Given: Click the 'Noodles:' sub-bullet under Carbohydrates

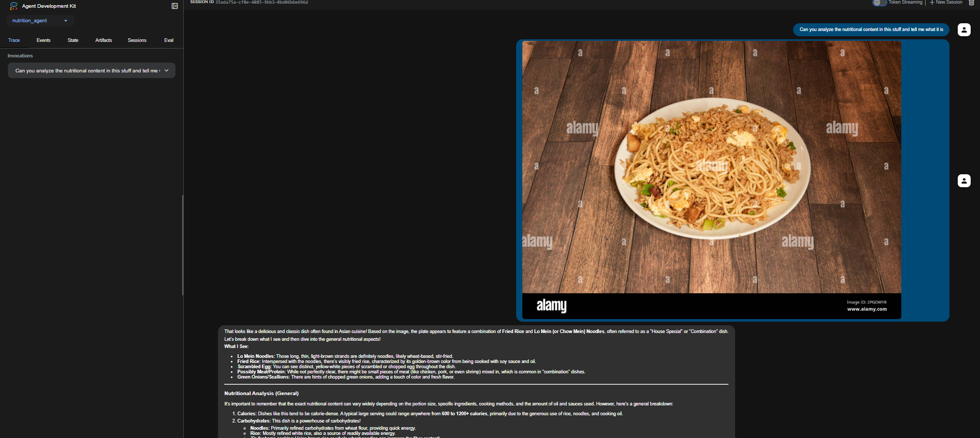Looking at the screenshot, I should tap(333, 428).
